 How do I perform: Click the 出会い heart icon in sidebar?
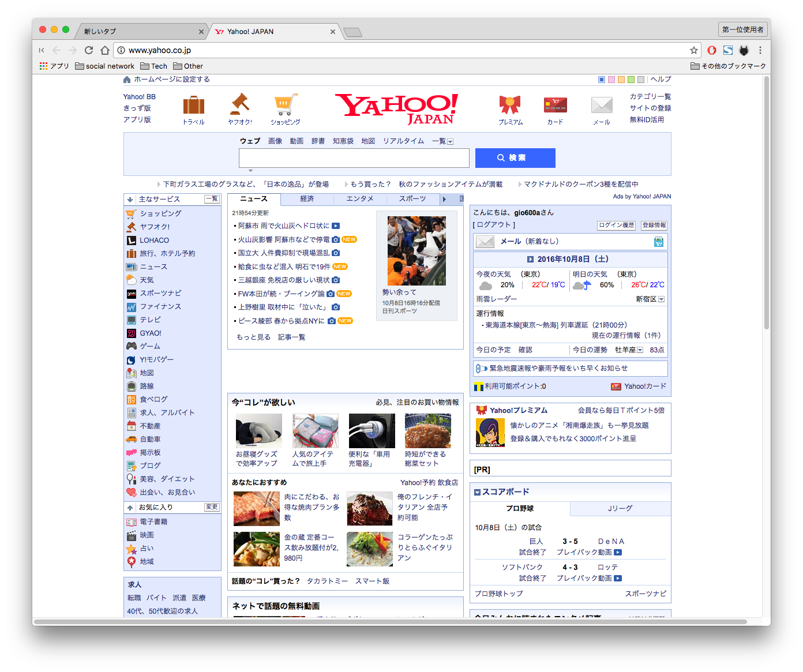(x=132, y=492)
